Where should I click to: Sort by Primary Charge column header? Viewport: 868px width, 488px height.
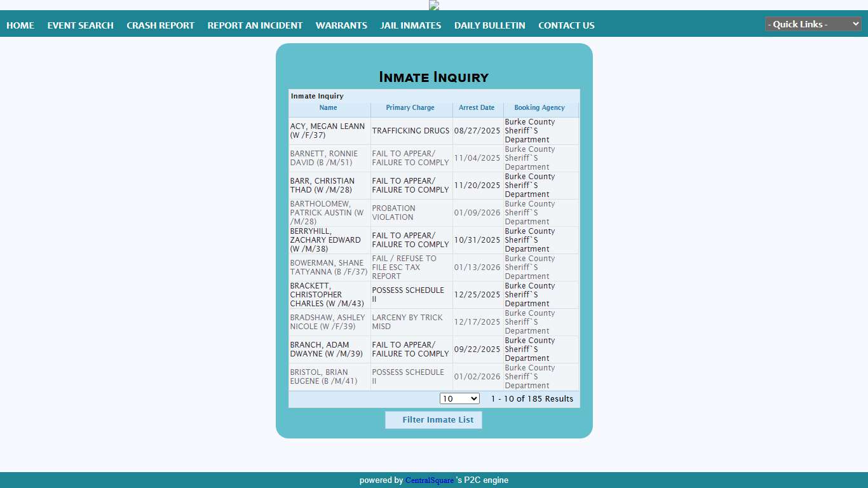410,108
